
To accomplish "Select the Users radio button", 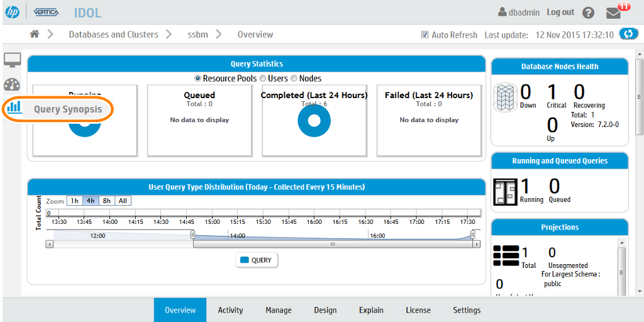I will coord(263,79).
